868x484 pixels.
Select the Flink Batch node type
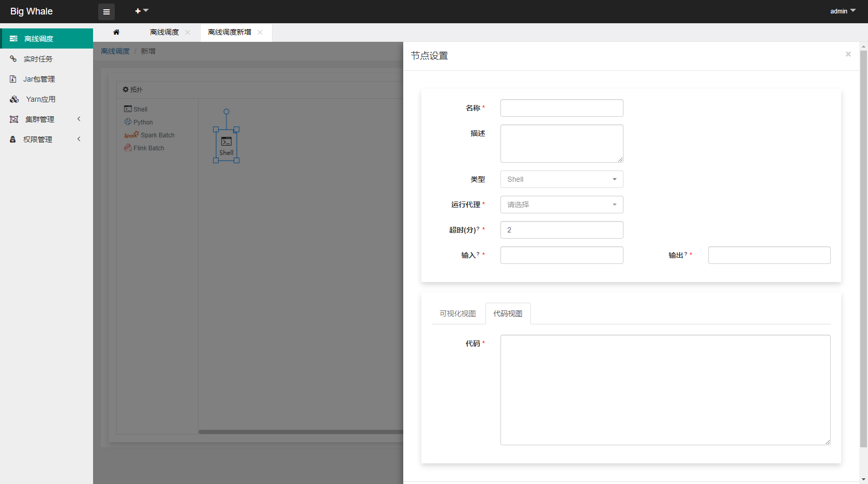(x=144, y=148)
